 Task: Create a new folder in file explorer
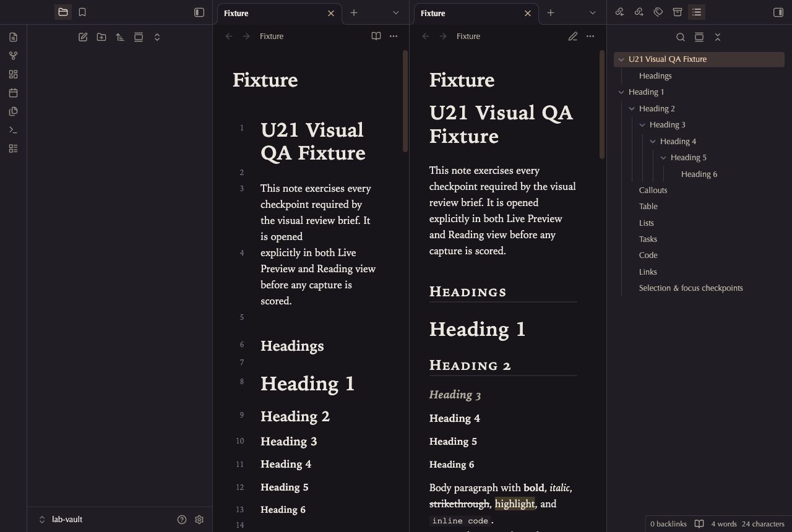click(x=101, y=37)
